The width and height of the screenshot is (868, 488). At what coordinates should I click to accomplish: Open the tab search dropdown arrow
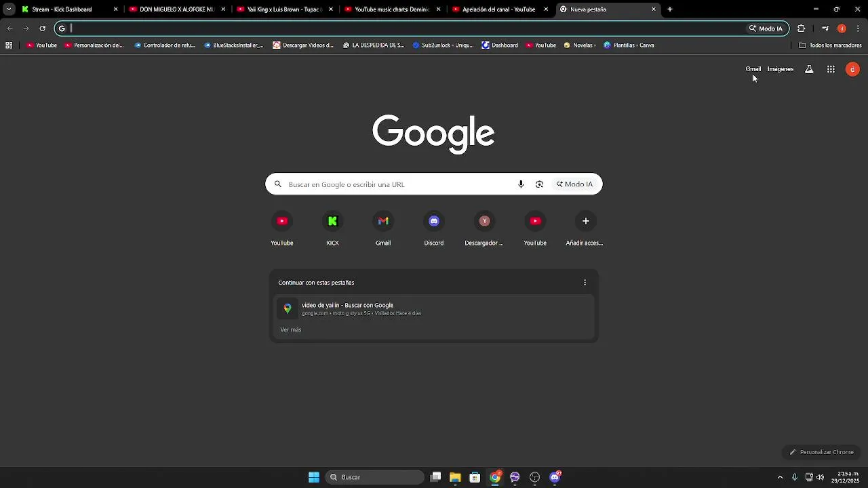pos(9,9)
